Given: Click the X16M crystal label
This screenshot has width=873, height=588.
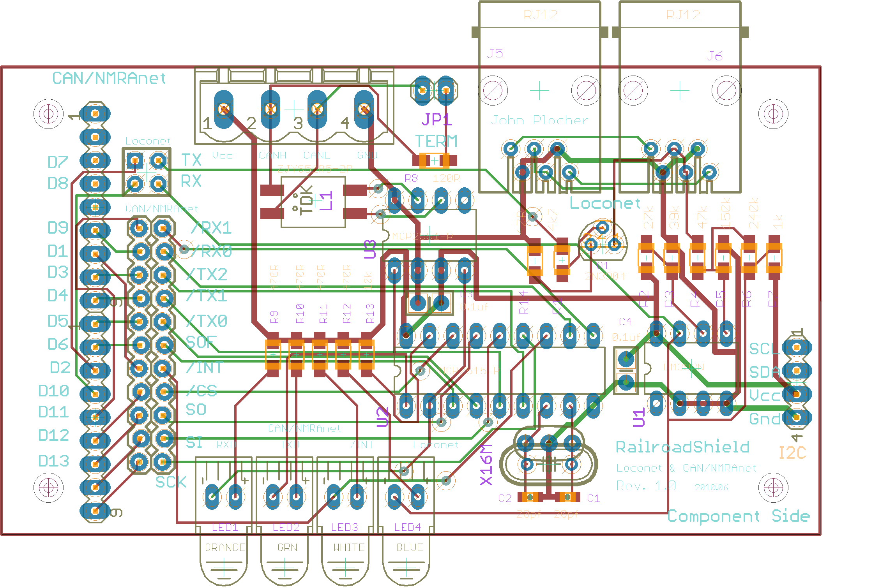Looking at the screenshot, I should click(x=486, y=464).
